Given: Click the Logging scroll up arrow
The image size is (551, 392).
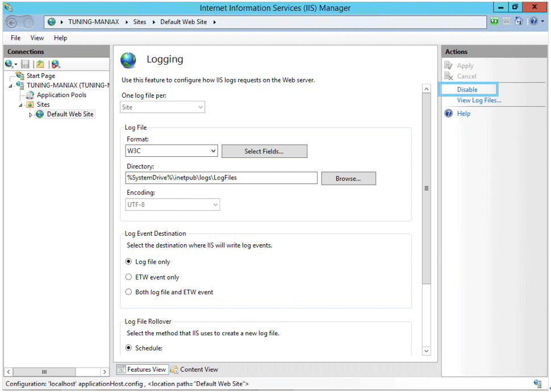Looking at the screenshot, I should (x=426, y=89).
